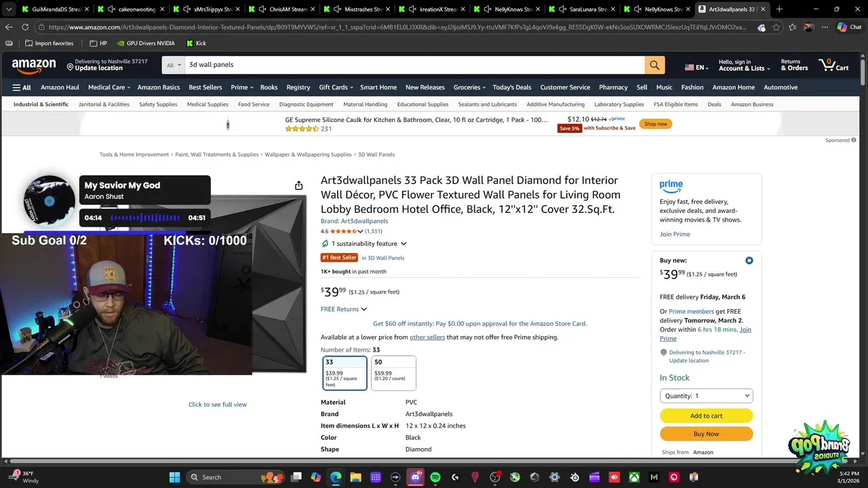This screenshot has height=488, width=868.
Task: Open Smart Home in nav bar
Action: coord(378,87)
